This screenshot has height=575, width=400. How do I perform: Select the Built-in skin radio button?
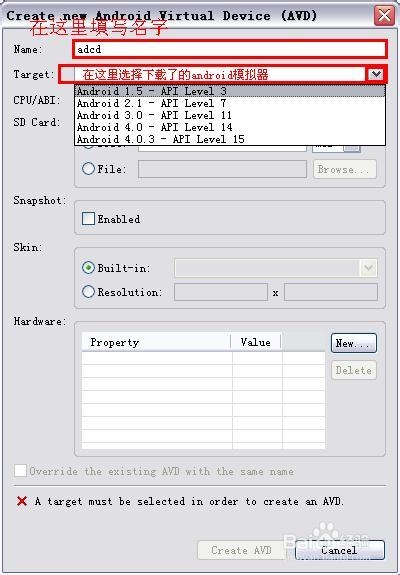[x=88, y=268]
